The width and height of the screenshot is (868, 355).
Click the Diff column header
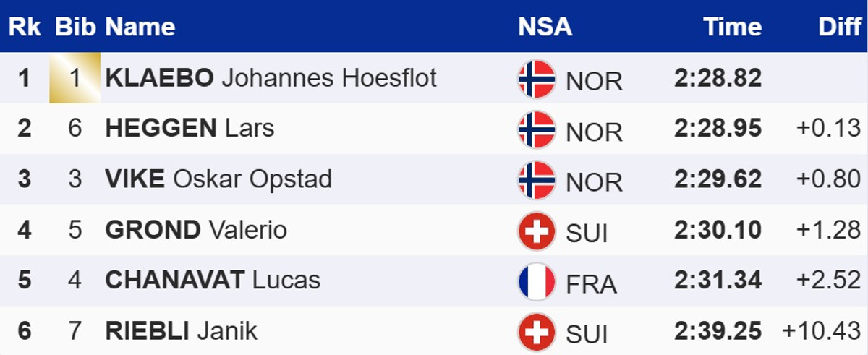[839, 27]
